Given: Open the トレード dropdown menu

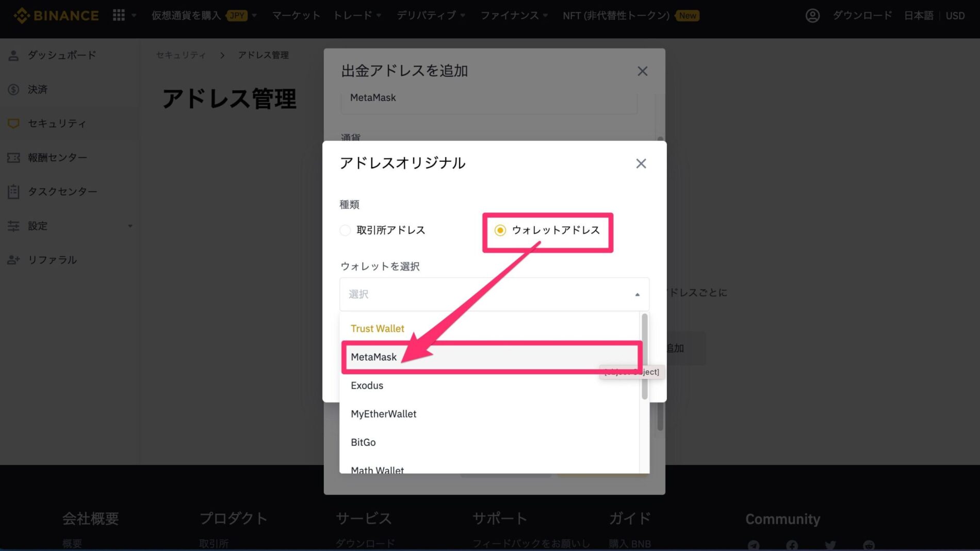Looking at the screenshot, I should [357, 15].
